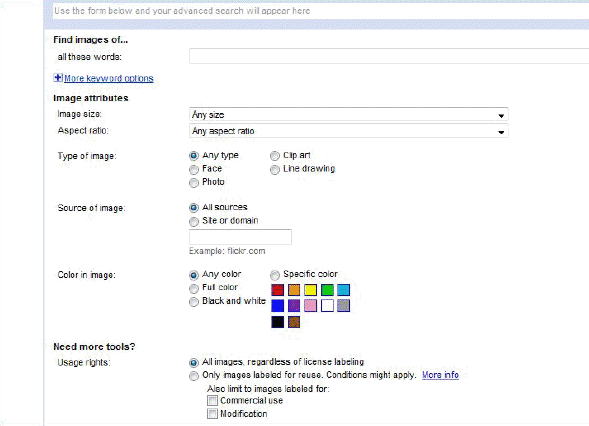Select the yellow color swatch
The width and height of the screenshot is (589, 426).
pyautogui.click(x=311, y=290)
